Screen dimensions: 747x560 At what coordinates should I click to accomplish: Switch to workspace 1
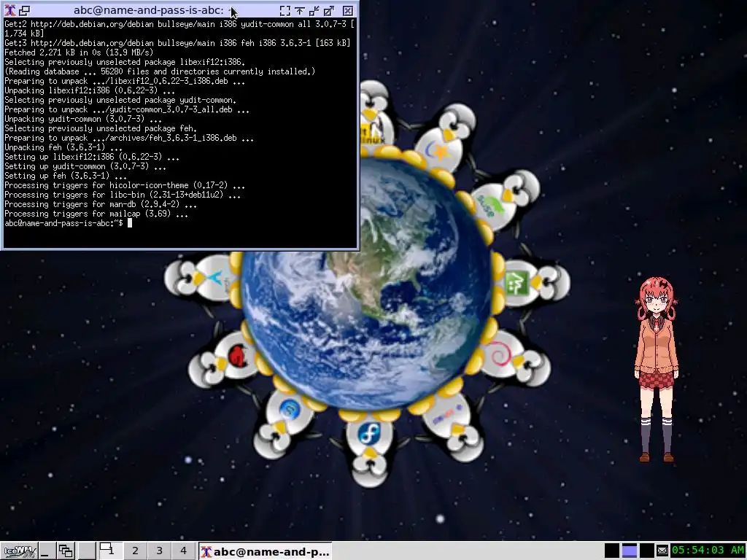click(110, 551)
